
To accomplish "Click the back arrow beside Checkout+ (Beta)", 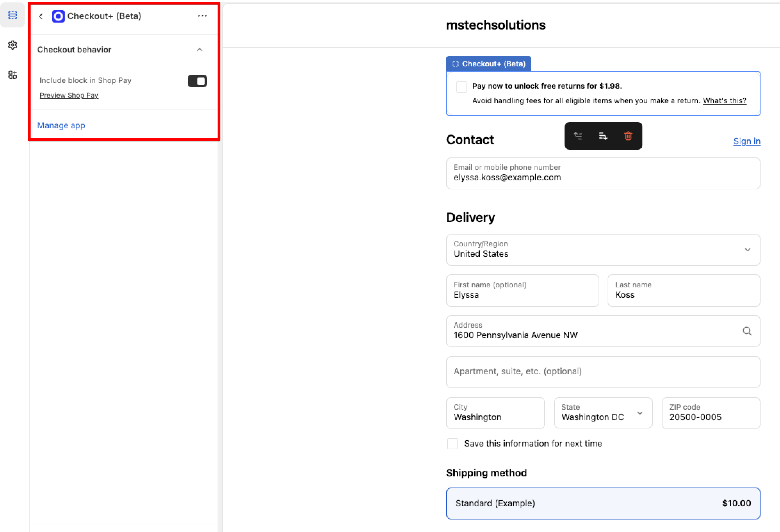I will (41, 16).
